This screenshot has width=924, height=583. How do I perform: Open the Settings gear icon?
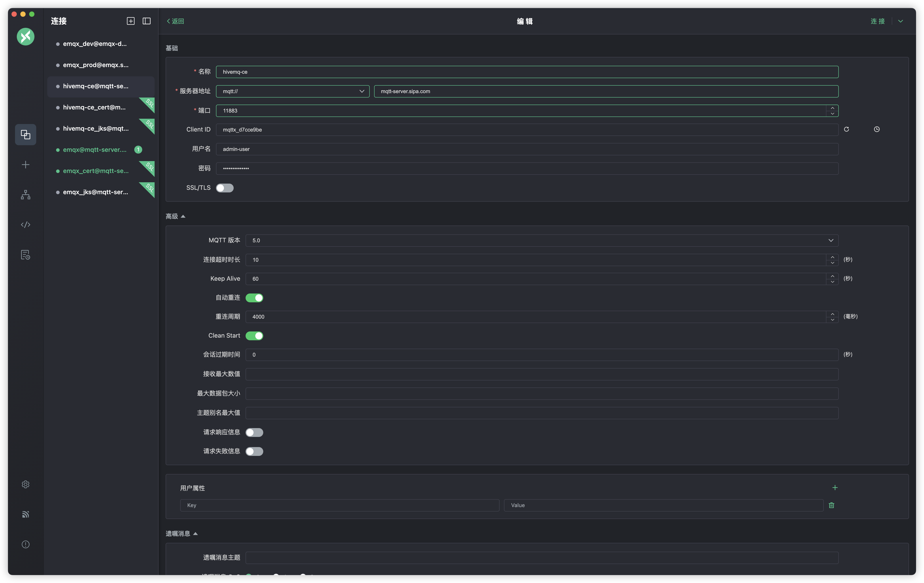(25, 485)
